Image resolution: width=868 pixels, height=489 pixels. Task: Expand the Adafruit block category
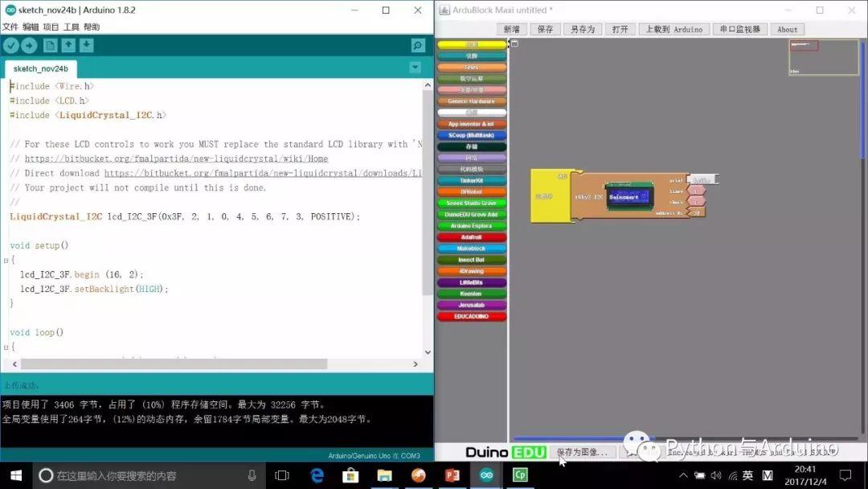(471, 237)
